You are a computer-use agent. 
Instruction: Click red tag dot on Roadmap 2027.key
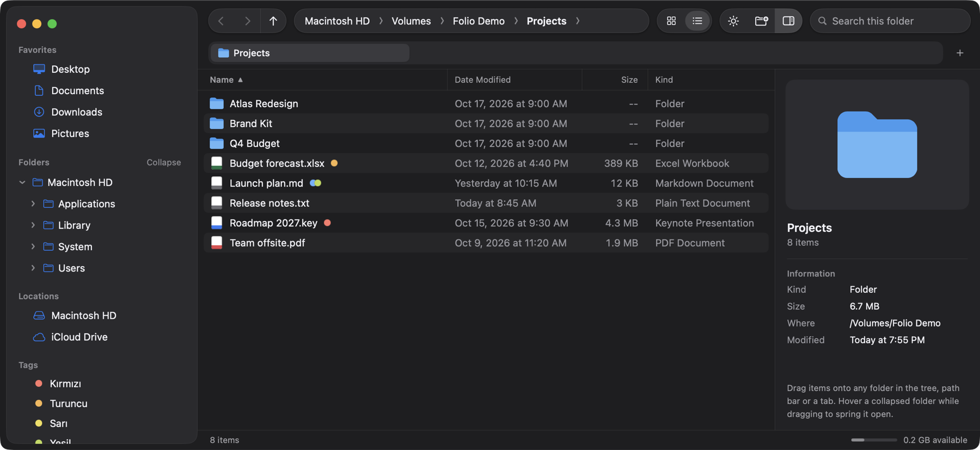click(327, 223)
